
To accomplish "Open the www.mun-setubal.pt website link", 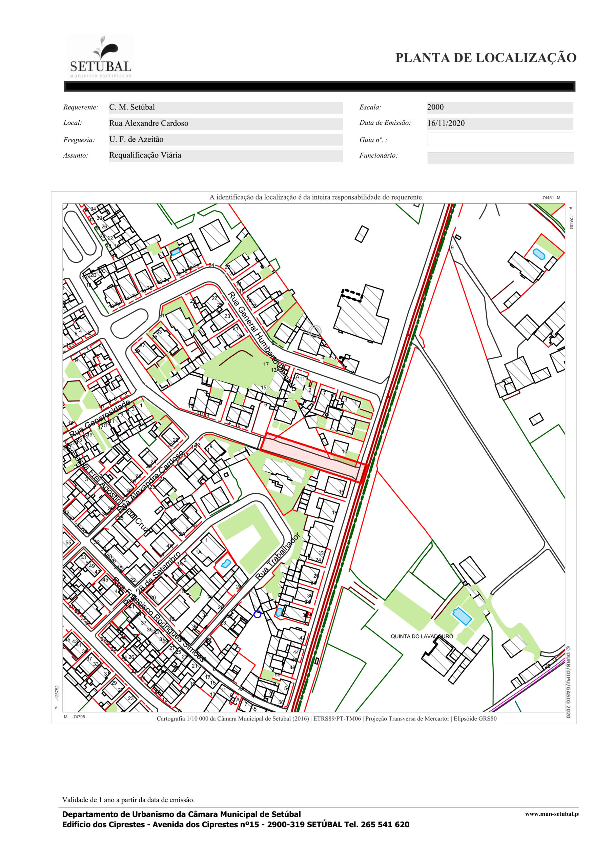I will [x=551, y=814].
